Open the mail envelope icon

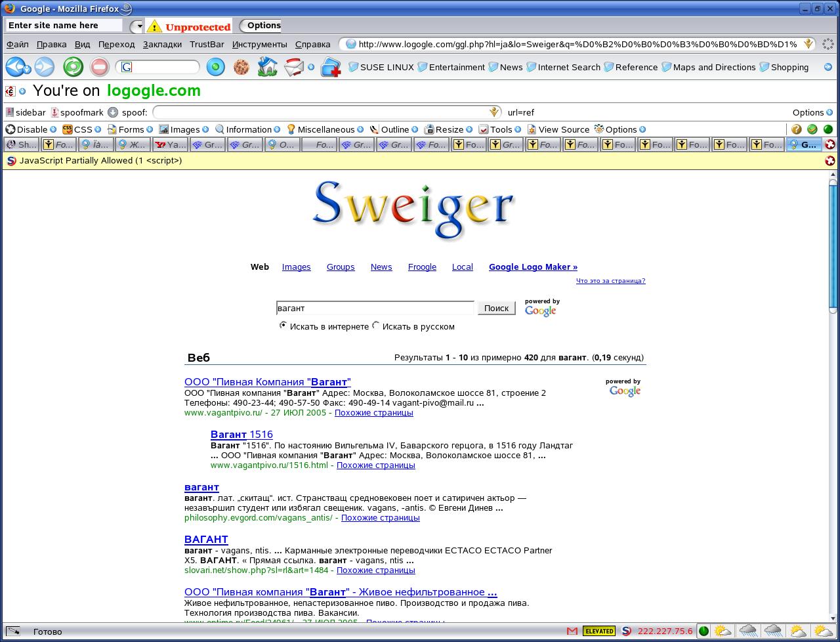click(x=294, y=67)
